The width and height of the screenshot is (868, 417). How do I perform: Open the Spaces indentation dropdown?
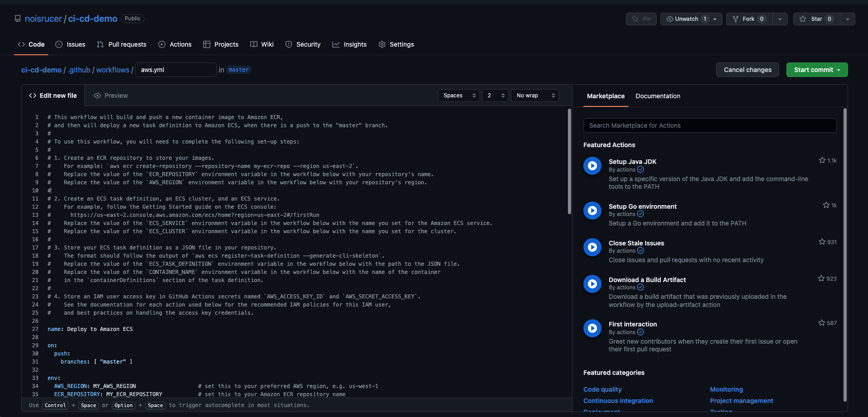point(459,95)
